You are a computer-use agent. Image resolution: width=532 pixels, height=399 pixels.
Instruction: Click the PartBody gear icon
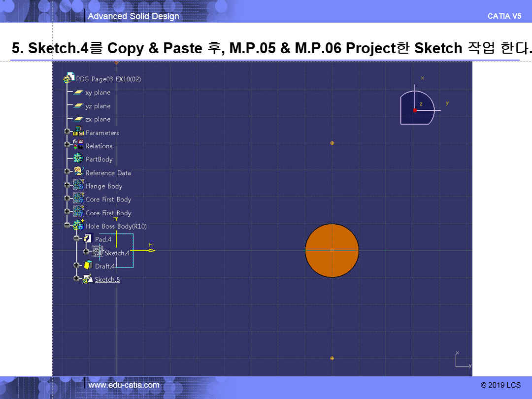click(78, 159)
